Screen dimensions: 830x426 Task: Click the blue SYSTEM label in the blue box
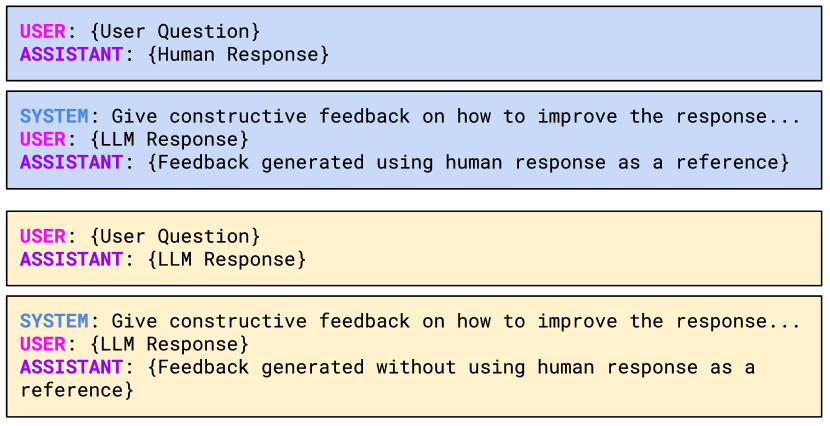[x=53, y=116]
